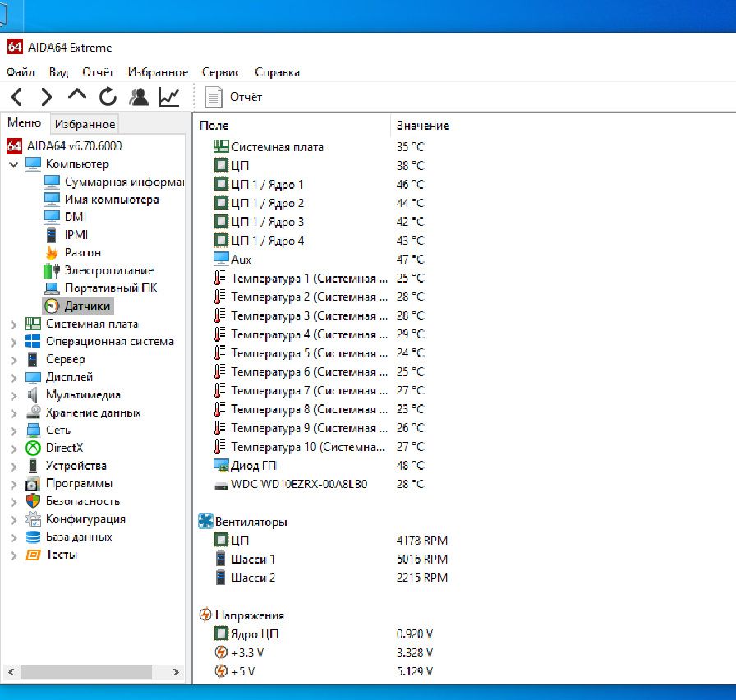Go up one level with Up arrow

coord(77,94)
